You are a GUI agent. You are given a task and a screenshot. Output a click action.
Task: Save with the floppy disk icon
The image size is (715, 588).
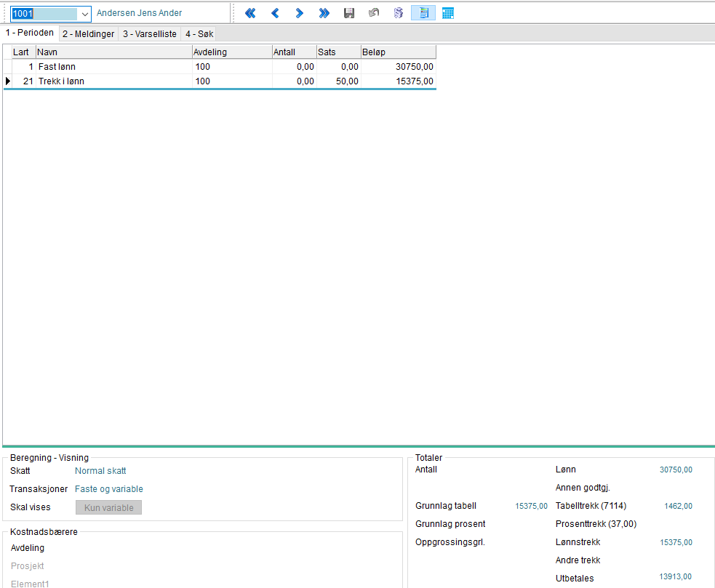point(349,13)
